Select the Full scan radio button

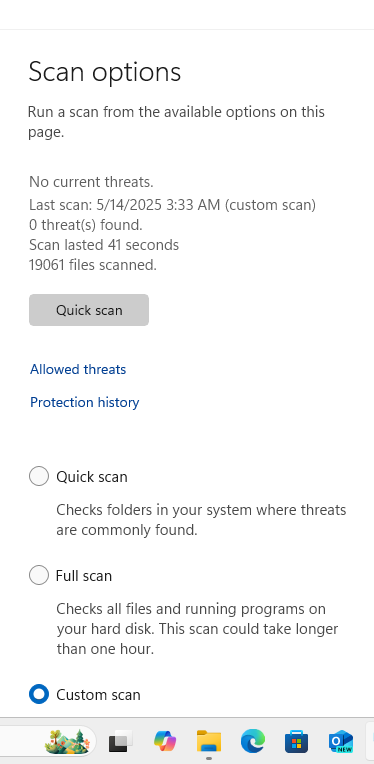pyautogui.click(x=39, y=575)
